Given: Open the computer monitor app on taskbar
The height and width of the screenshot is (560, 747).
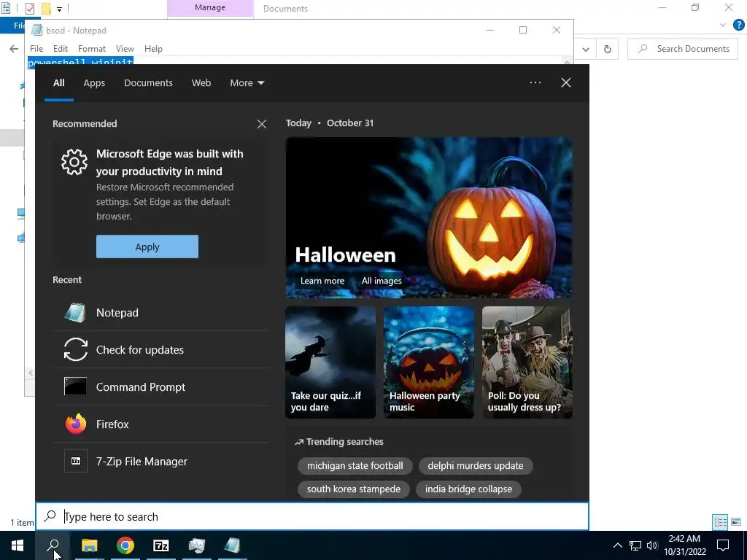Looking at the screenshot, I should click(197, 545).
